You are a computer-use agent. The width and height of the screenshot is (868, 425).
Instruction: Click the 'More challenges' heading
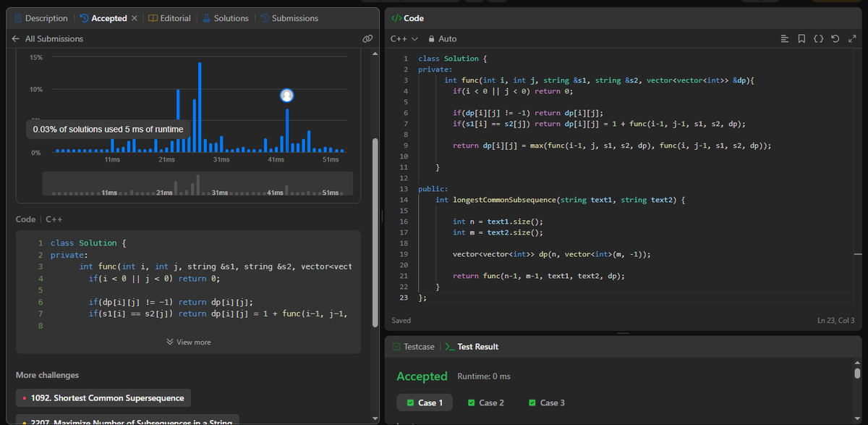(47, 375)
